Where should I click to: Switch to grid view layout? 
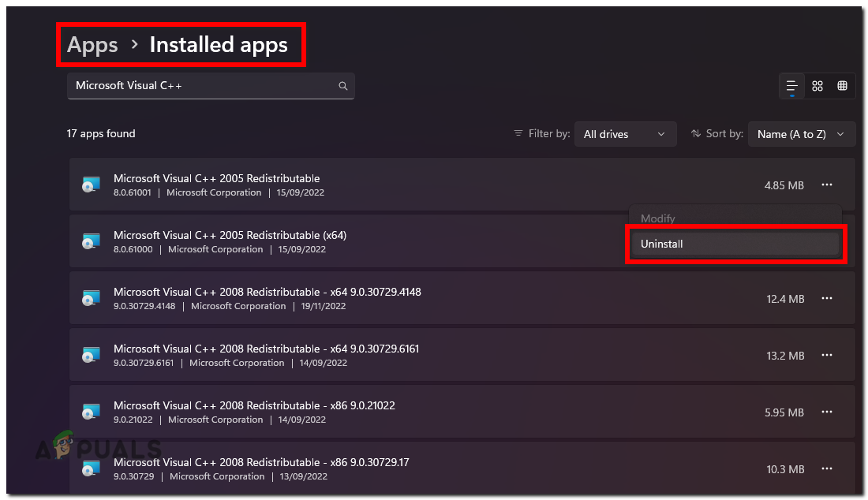coord(817,86)
